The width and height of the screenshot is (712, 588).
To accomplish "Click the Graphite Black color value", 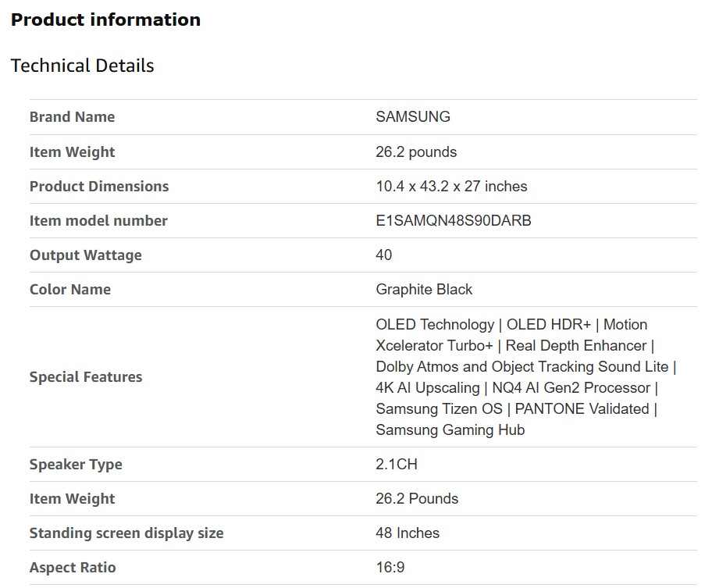I will 424,290.
